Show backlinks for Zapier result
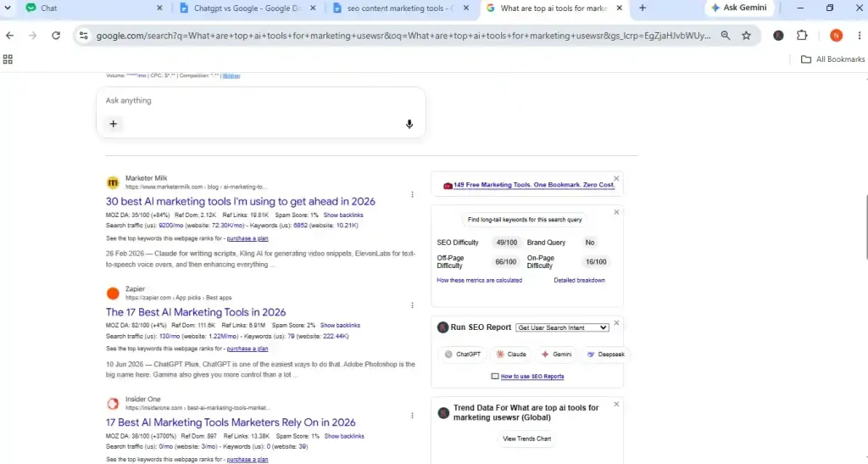Image resolution: width=868 pixels, height=464 pixels. coord(340,326)
